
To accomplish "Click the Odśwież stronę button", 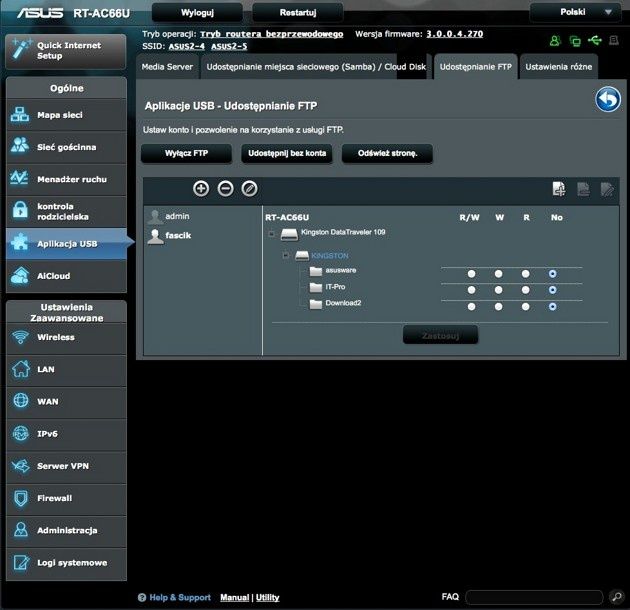I will 387,153.
